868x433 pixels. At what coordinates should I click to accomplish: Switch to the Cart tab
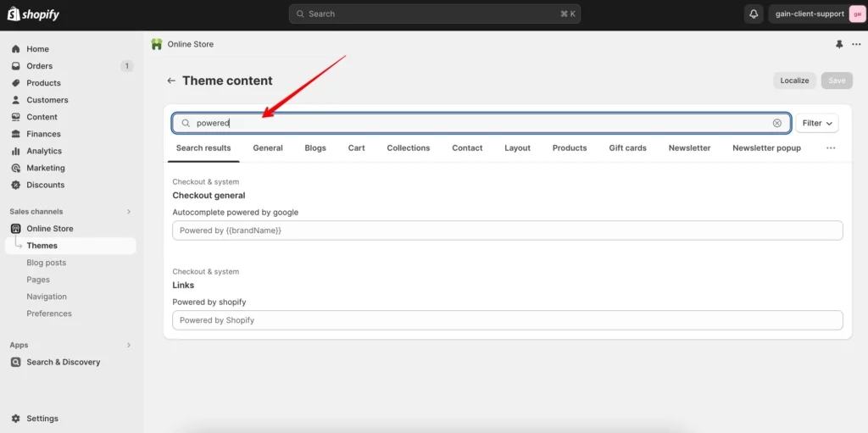tap(357, 147)
